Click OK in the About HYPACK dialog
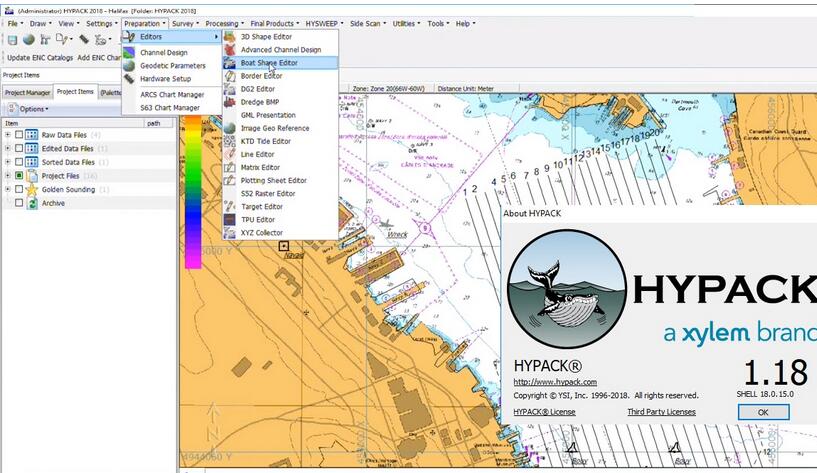817x473 pixels. [x=763, y=412]
